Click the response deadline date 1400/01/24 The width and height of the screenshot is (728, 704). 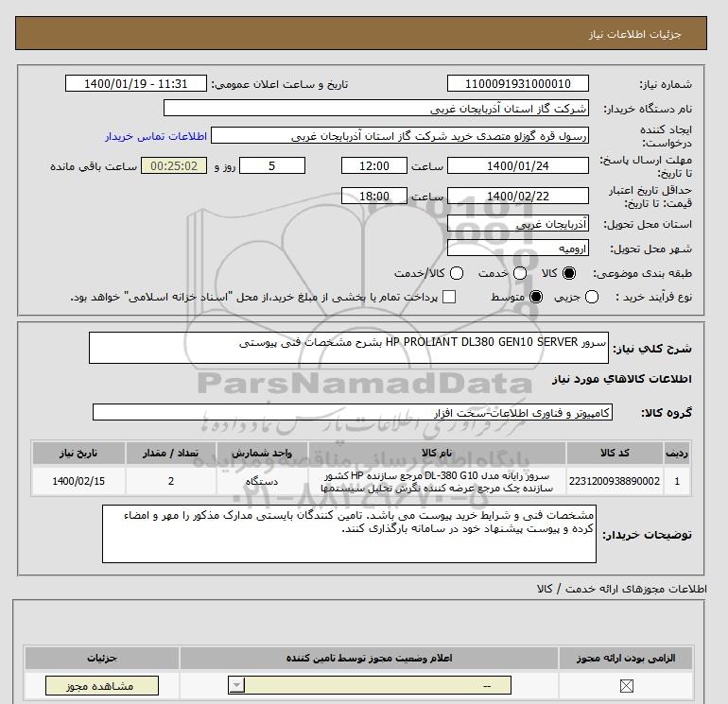518,165
